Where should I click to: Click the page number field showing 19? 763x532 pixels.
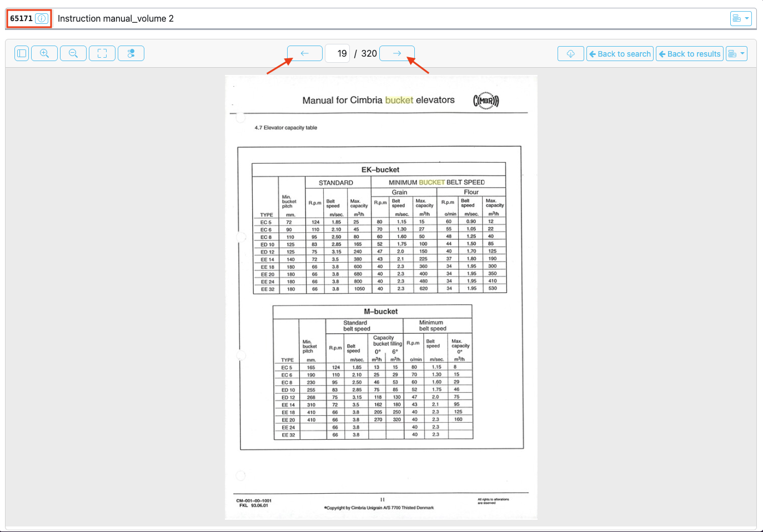pyautogui.click(x=337, y=53)
